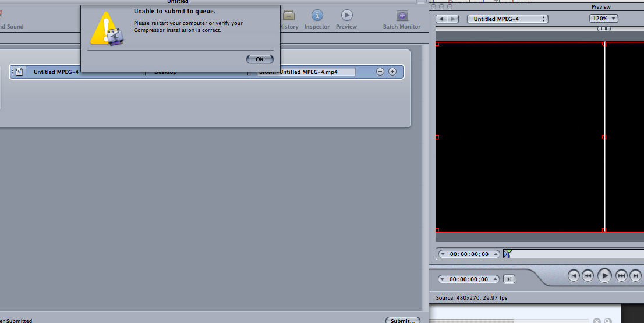The height and width of the screenshot is (323, 644).
Task: Open the Untitled MPEG-4 item pop-up menu
Action: pos(508,19)
